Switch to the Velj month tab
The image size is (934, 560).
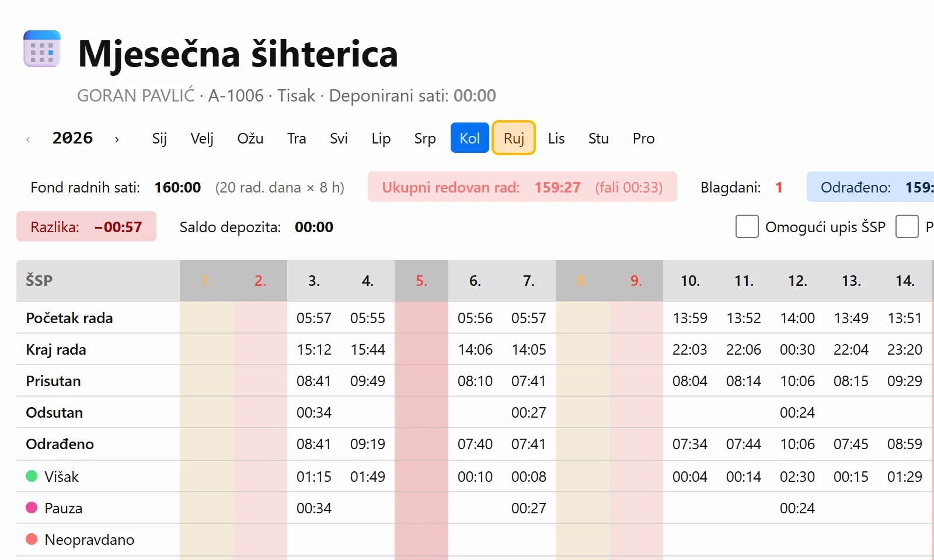click(x=202, y=138)
